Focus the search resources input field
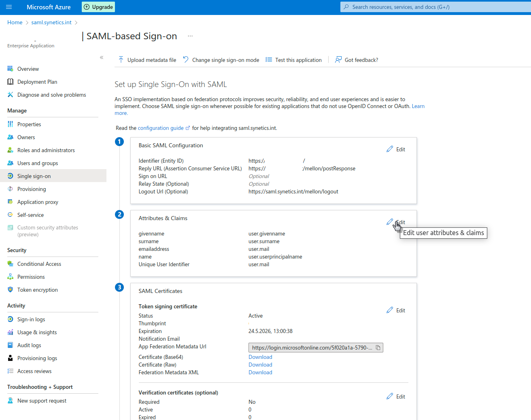Viewport: 531px width, 420px height. (435, 7)
